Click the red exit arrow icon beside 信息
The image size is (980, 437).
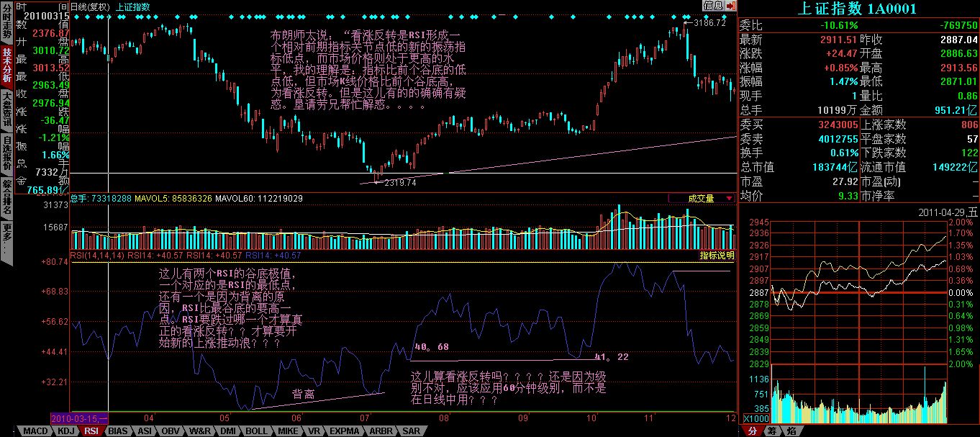731,6
